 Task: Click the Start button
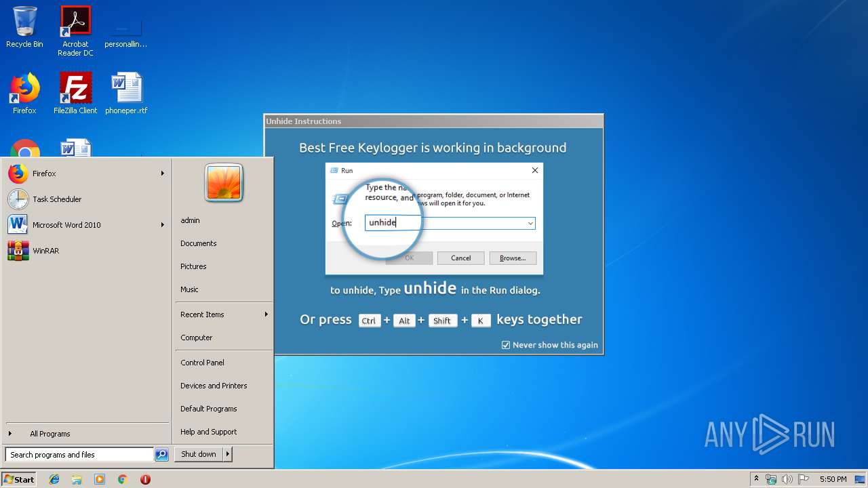coord(19,479)
